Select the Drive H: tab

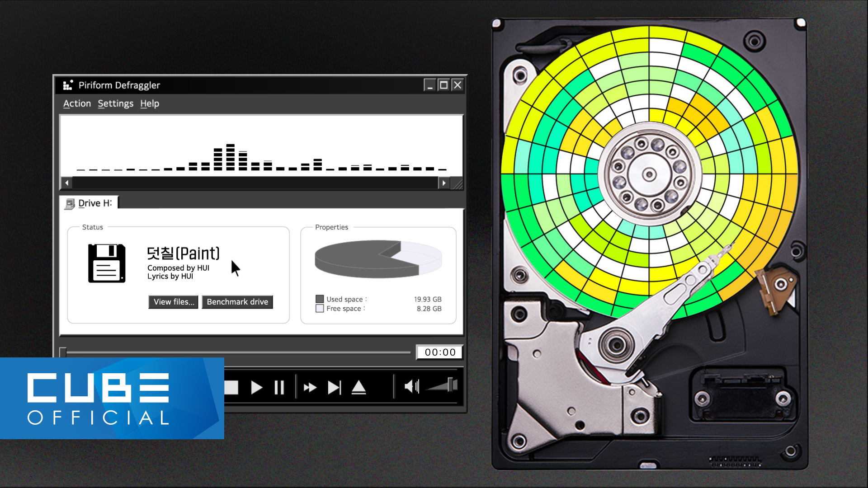click(x=90, y=203)
